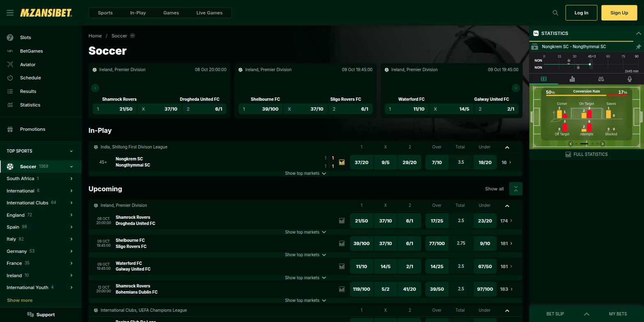
Task: Open stats icon for Shelbourne FC vs Sligo Rovers
Action: [342, 243]
